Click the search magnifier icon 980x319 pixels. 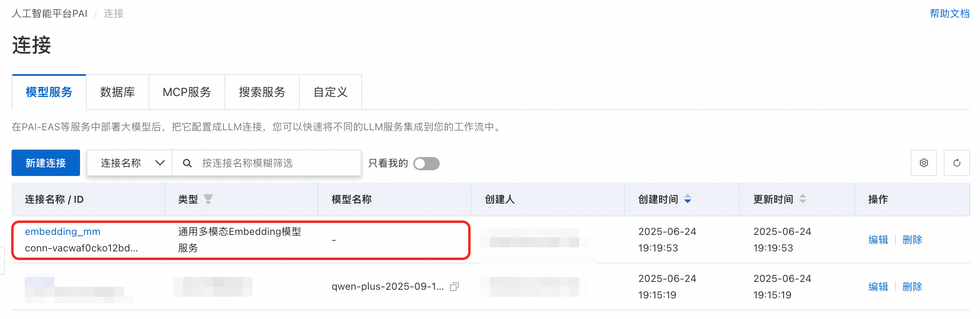coord(187,163)
